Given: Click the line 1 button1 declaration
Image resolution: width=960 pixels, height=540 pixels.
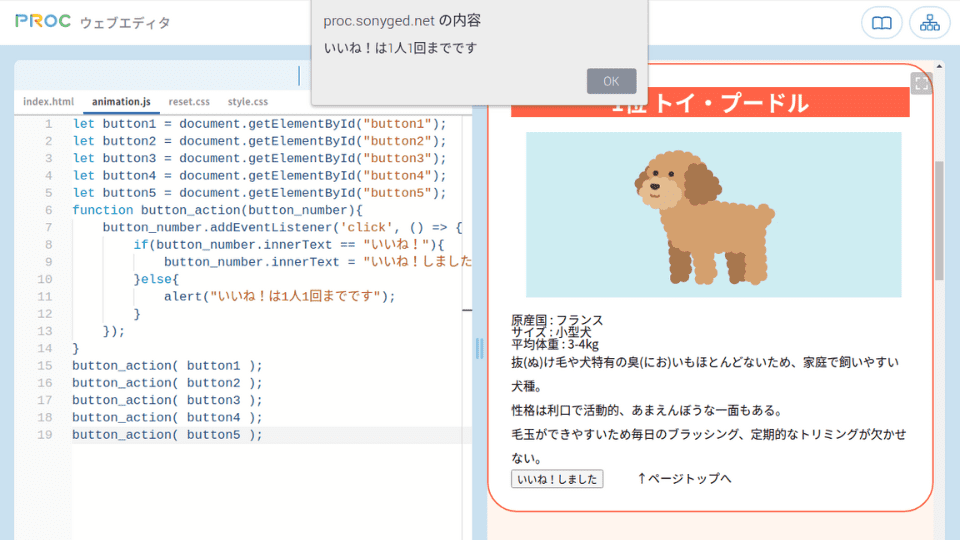Looking at the screenshot, I should tap(260, 124).
